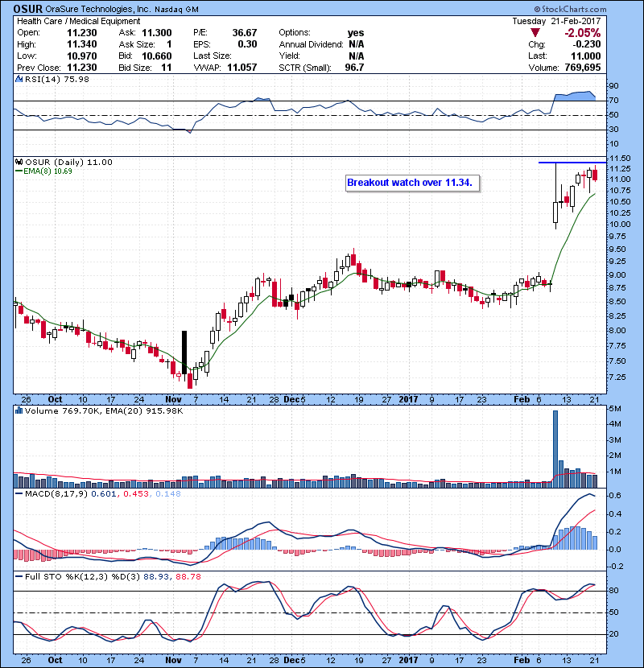Click the StockCharts.com copyright text

click(570, 9)
